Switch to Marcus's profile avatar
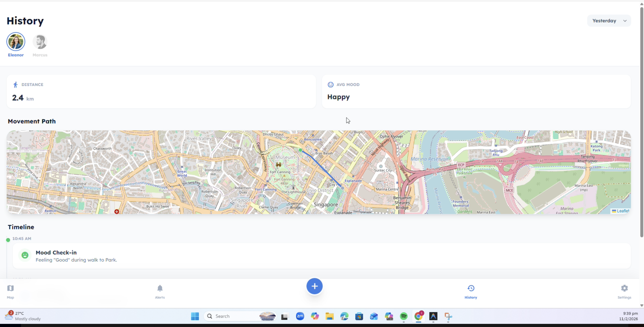 [x=40, y=42]
